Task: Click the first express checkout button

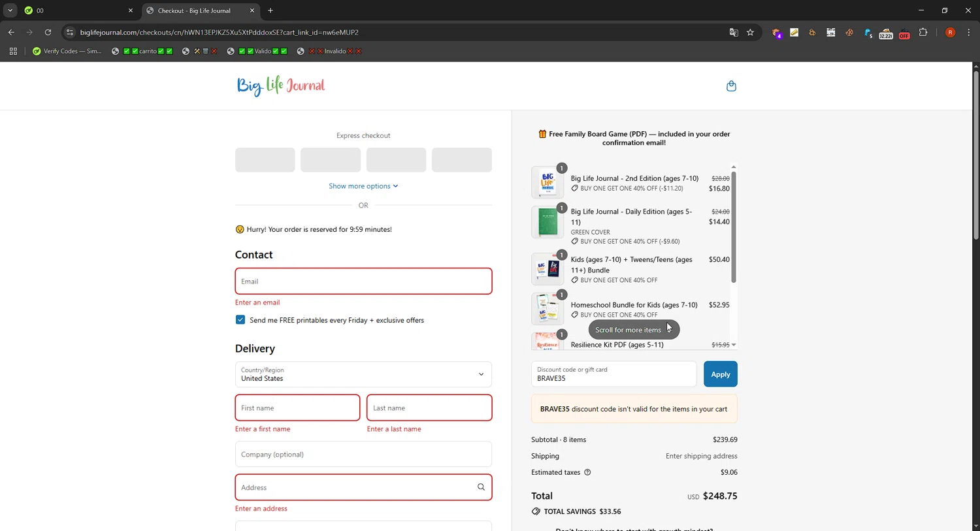Action: [x=265, y=160]
